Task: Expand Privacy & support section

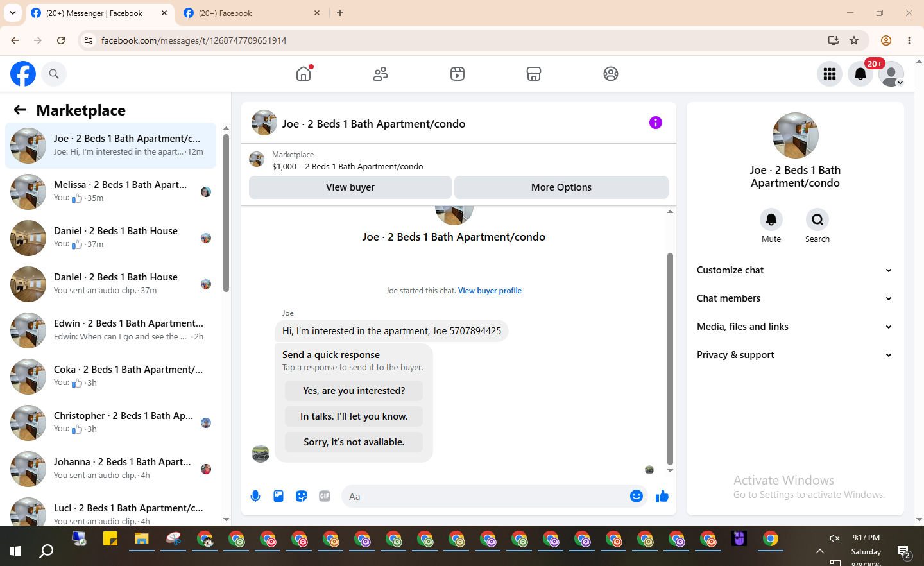Action: [795, 355]
